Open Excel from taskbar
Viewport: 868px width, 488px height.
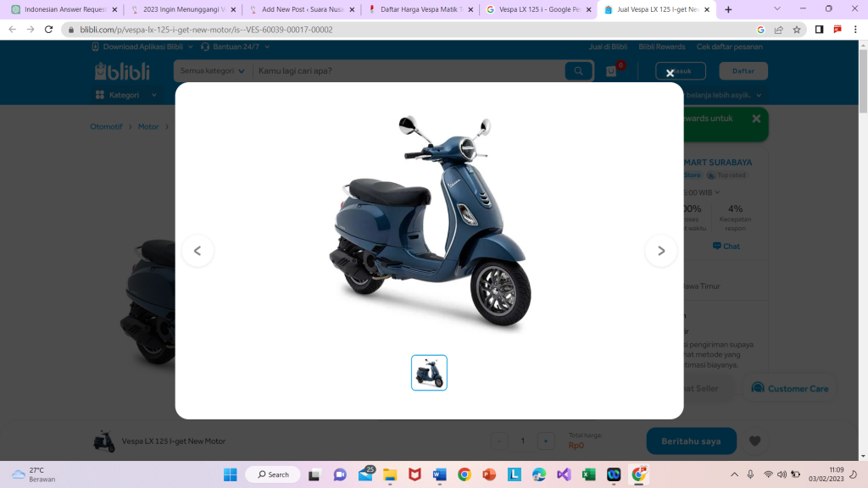coord(588,474)
